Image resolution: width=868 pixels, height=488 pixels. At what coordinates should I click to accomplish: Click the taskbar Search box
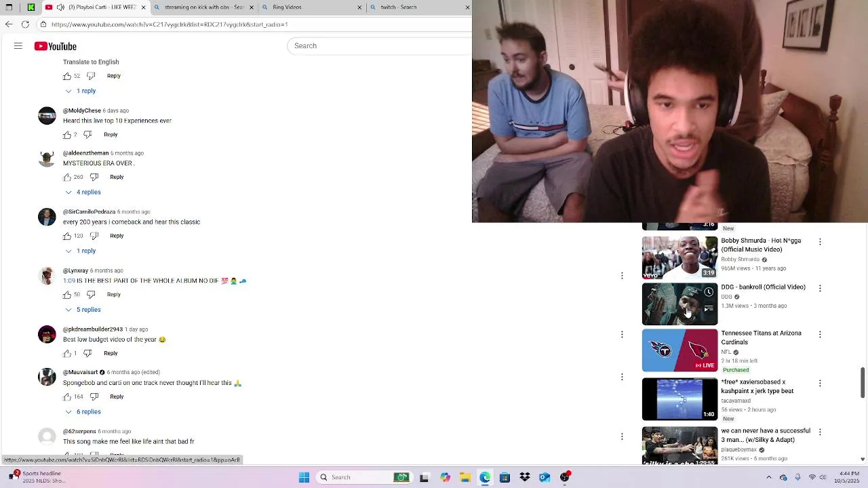366,477
